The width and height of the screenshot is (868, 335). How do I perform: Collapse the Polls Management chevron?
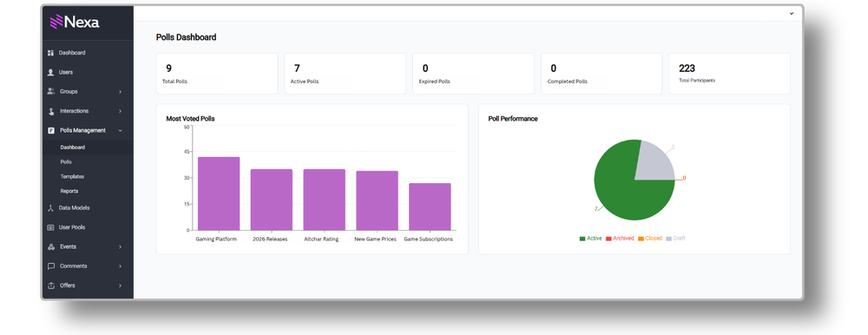(x=120, y=131)
